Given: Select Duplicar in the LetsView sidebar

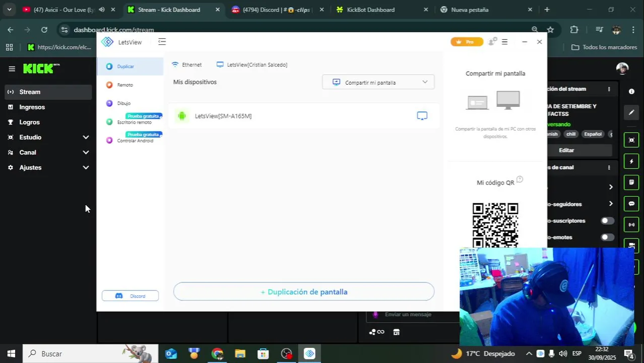Looking at the screenshot, I should tap(130, 67).
